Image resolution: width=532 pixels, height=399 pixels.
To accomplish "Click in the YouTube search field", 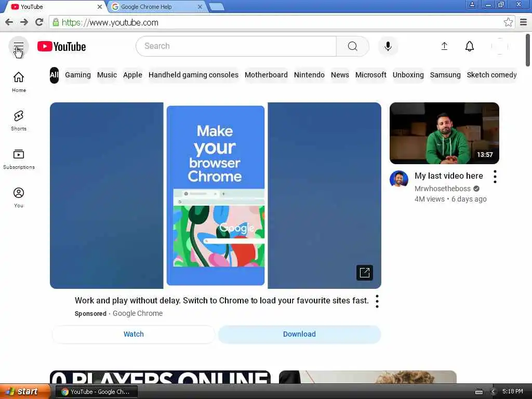I will coord(236,46).
